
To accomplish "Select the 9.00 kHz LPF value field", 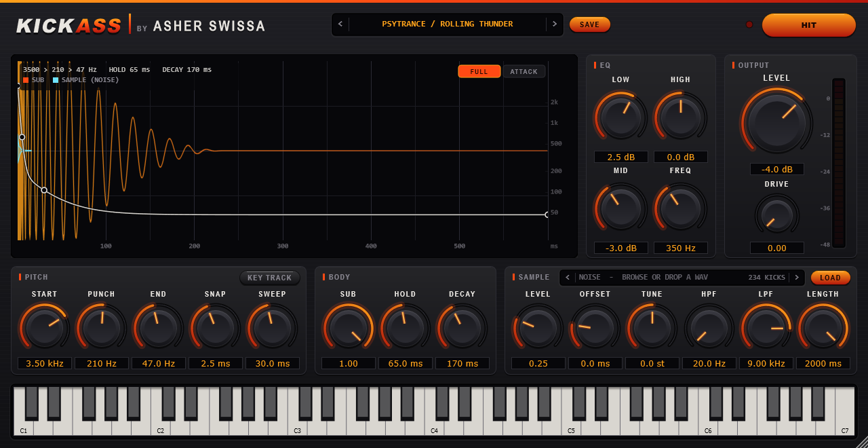I will click(766, 363).
